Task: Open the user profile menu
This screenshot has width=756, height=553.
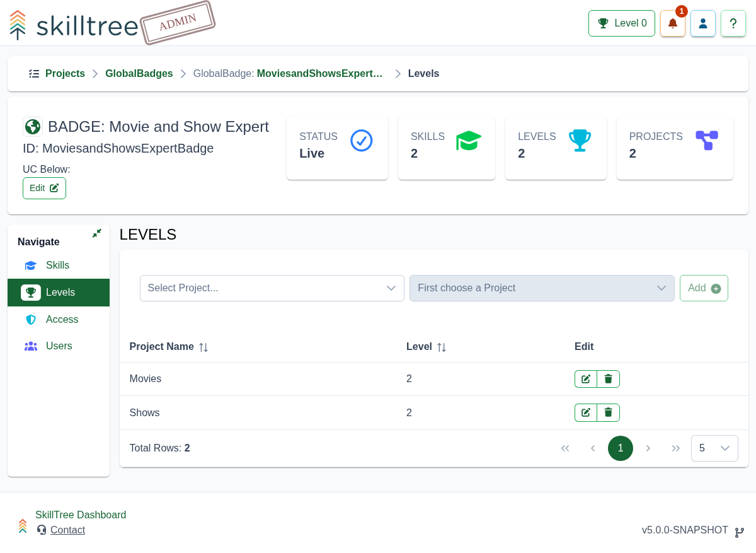Action: [x=703, y=23]
